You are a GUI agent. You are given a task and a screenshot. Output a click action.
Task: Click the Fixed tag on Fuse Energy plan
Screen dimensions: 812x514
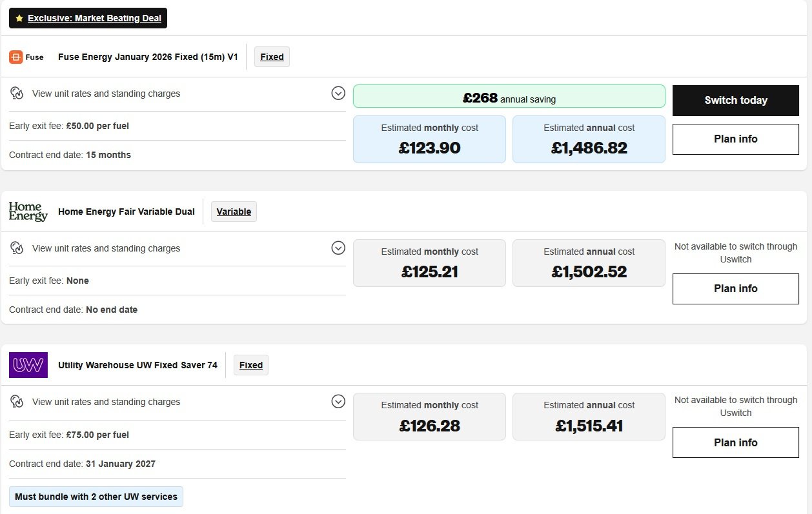[272, 57]
